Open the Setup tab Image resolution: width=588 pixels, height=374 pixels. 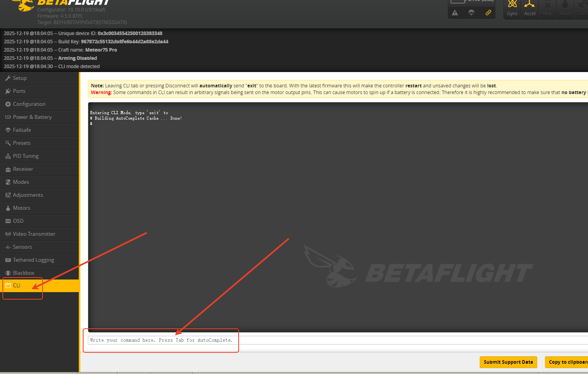click(x=39, y=78)
